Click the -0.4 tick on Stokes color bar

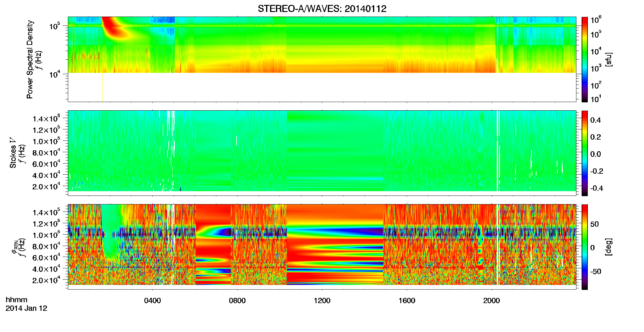pos(597,188)
